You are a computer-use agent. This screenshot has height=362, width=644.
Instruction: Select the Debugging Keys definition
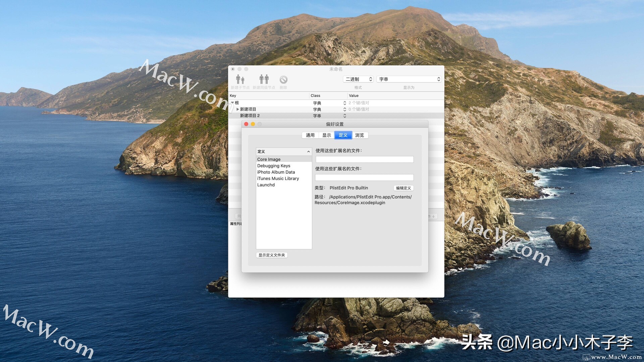[x=273, y=166]
